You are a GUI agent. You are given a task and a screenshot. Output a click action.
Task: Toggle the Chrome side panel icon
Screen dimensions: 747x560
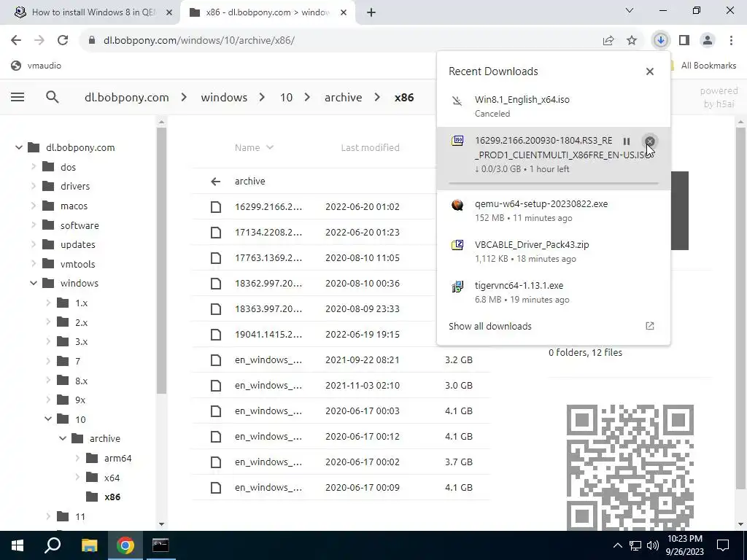[x=684, y=41]
